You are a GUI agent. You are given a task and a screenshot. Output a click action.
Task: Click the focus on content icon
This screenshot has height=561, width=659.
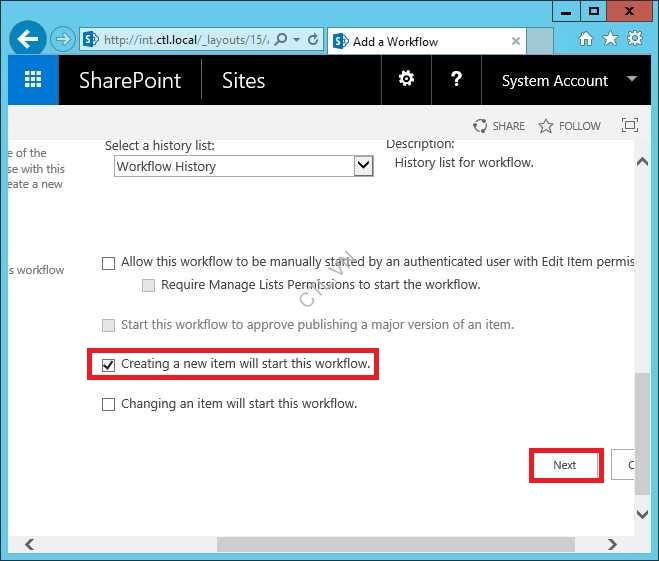click(x=629, y=126)
